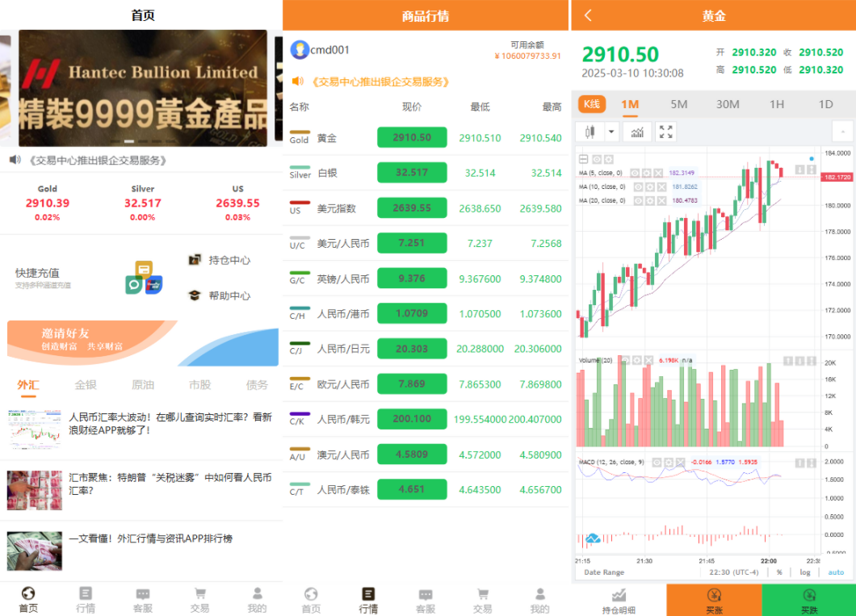856x616 pixels.
Task: Open 首页 in the market screen bottom bar
Action: pyautogui.click(x=311, y=600)
